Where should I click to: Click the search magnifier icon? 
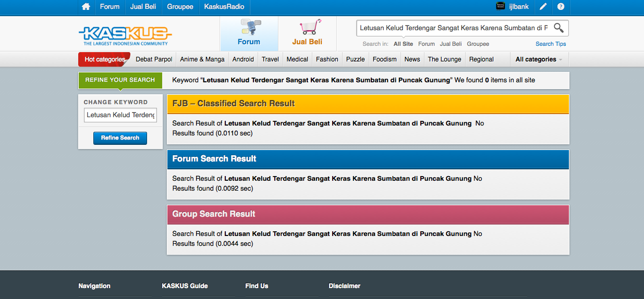[x=558, y=28]
